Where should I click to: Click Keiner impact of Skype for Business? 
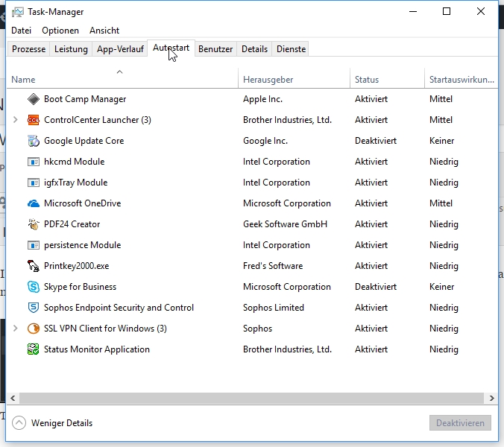point(441,287)
